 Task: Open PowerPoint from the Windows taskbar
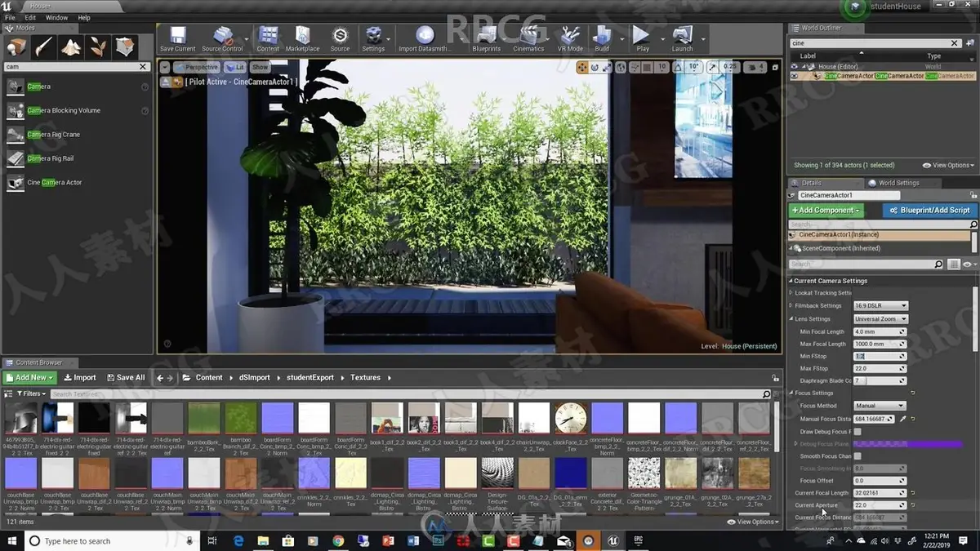click(x=389, y=540)
